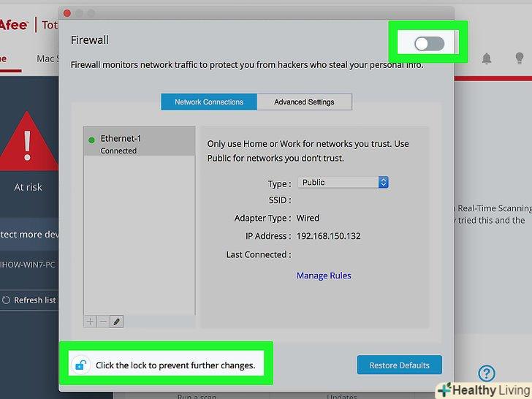Select the Ethernet-1 connected network entry

pos(140,142)
